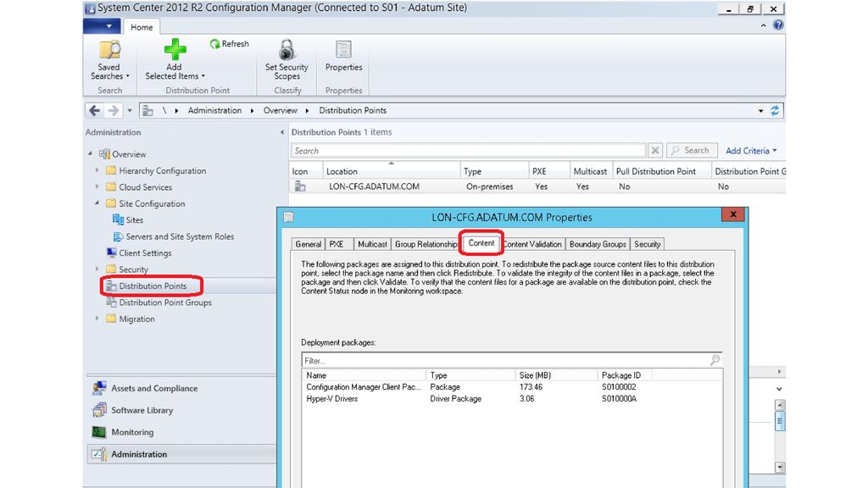Collapse the Administration navigation pane
Image resolution: width=868 pixels, height=488 pixels.
(x=282, y=132)
